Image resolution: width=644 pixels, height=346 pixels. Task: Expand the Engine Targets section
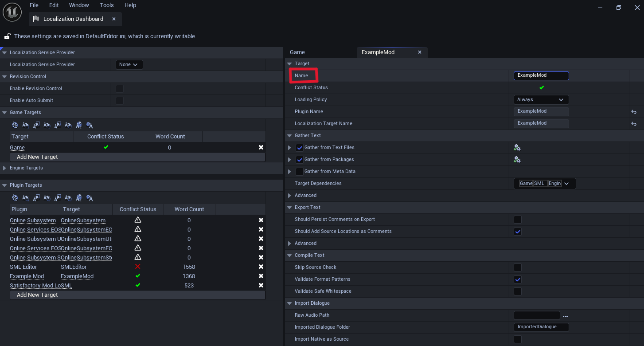5,168
